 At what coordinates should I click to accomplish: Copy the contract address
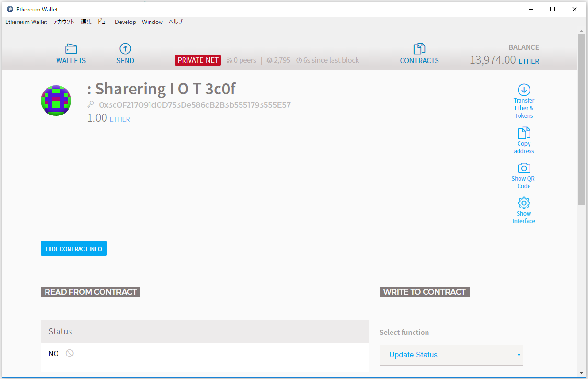pos(524,141)
